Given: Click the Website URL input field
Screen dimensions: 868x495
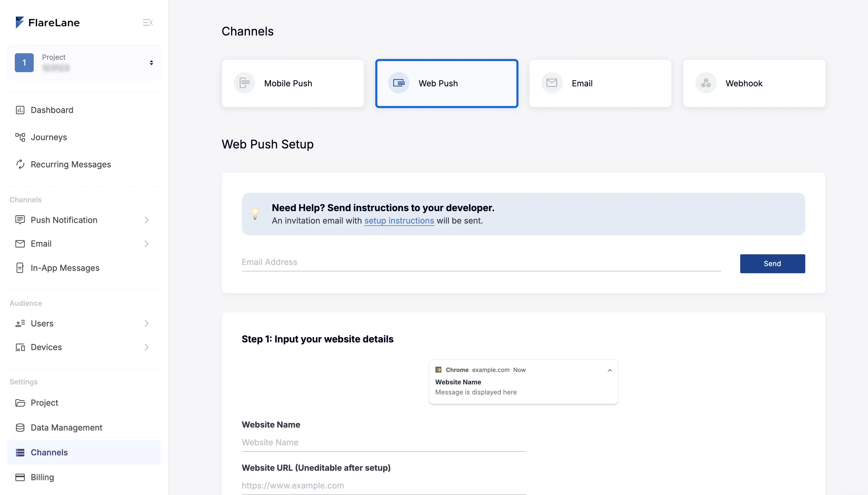Looking at the screenshot, I should click(384, 486).
